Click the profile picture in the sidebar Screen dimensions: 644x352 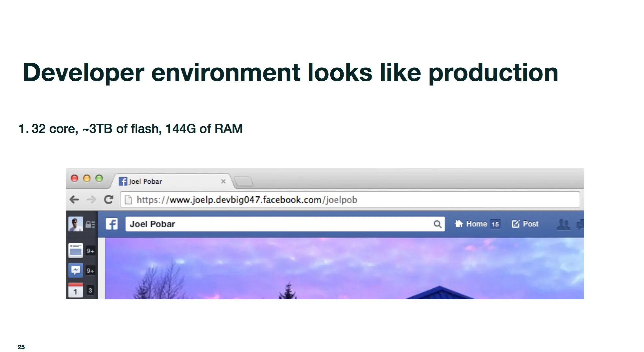76,224
